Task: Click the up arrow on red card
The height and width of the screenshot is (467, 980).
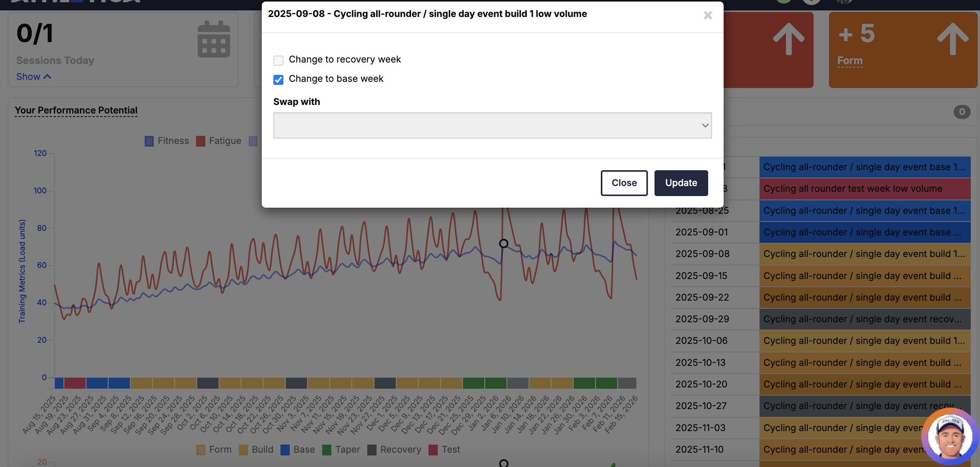Action: (788, 39)
